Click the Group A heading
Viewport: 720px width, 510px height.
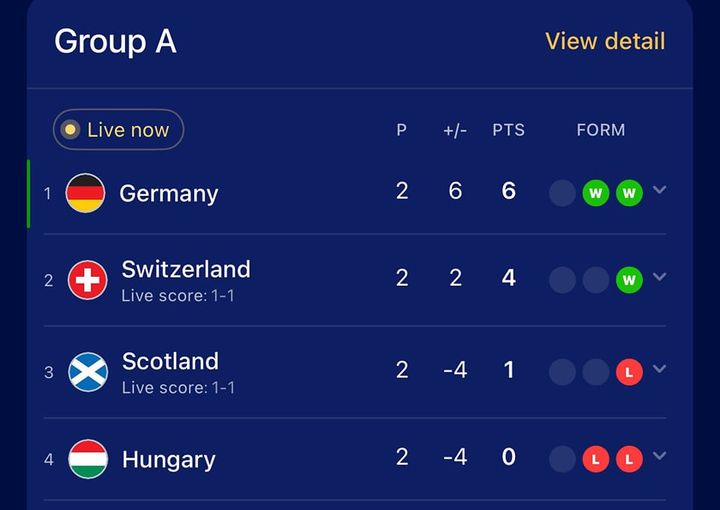pyautogui.click(x=115, y=41)
